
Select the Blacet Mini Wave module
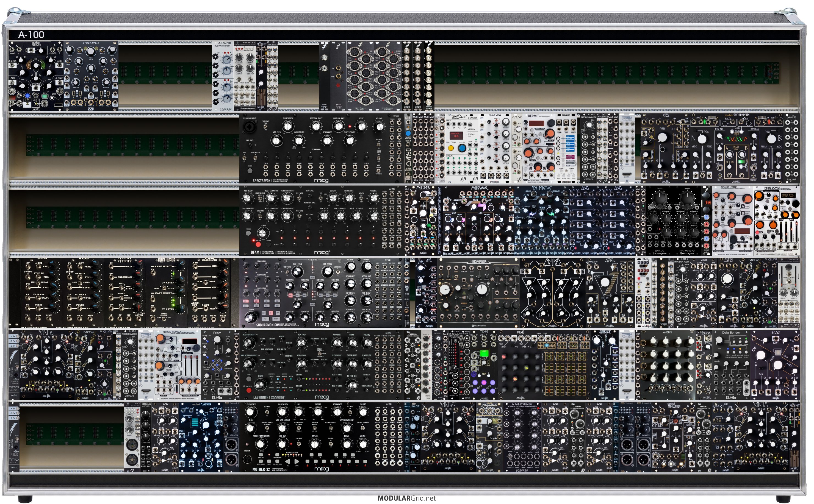click(x=167, y=293)
